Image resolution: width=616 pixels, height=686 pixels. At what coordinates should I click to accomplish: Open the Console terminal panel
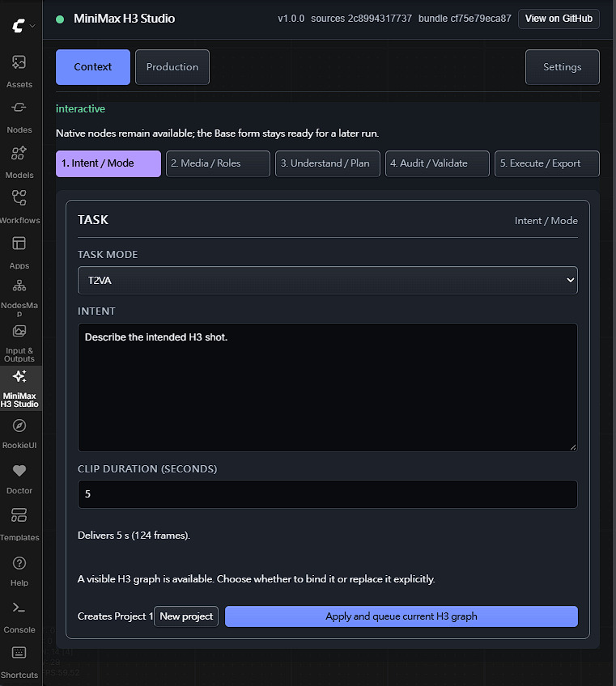point(19,617)
